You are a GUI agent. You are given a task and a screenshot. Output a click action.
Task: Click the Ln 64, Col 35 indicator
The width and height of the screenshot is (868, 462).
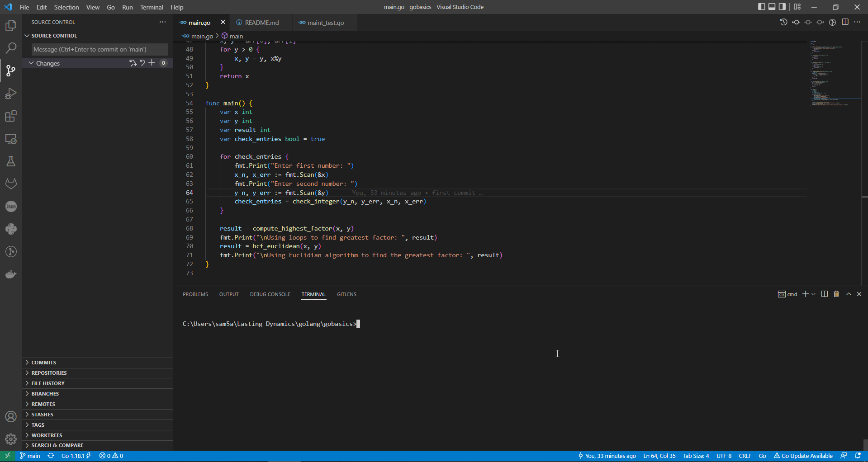tap(660, 456)
